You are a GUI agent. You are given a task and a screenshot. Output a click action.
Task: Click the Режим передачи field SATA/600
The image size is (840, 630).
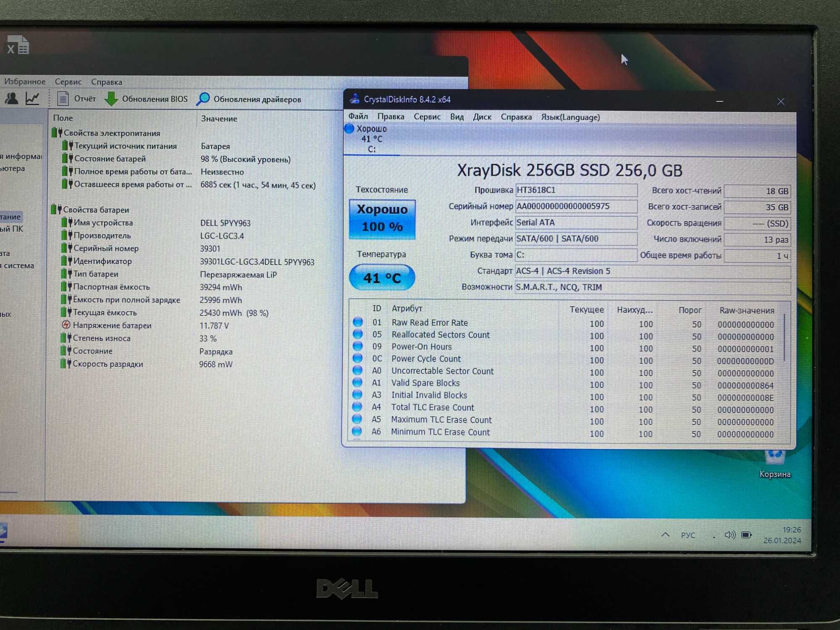576,239
